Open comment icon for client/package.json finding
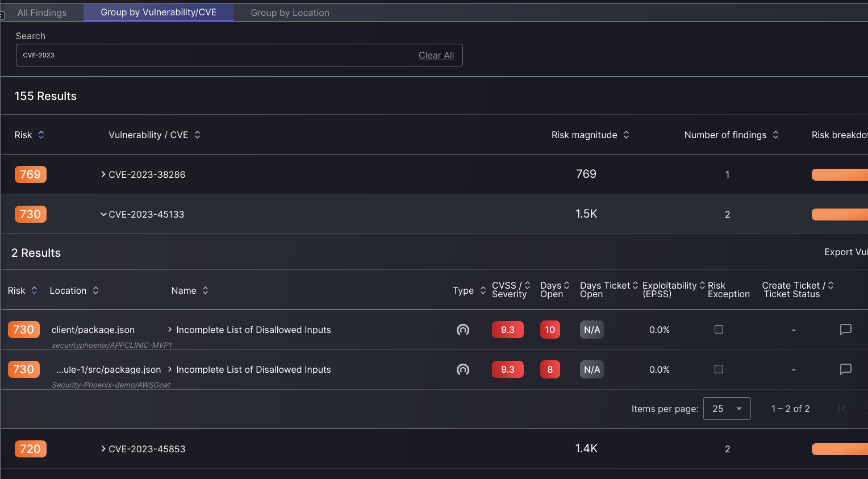 [x=845, y=330]
